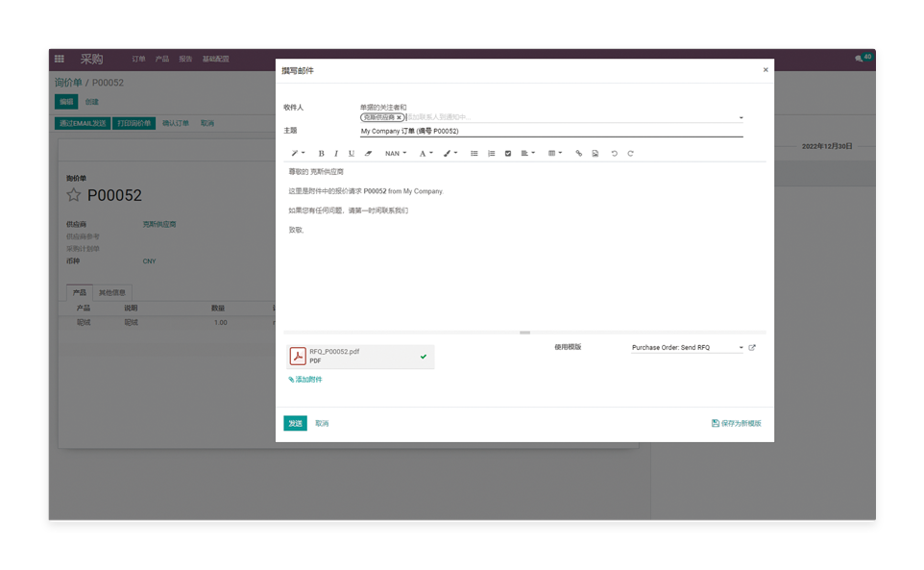Viewport: 924px width, 570px height.
Task: Insert a numbered ordered list
Action: 491,154
